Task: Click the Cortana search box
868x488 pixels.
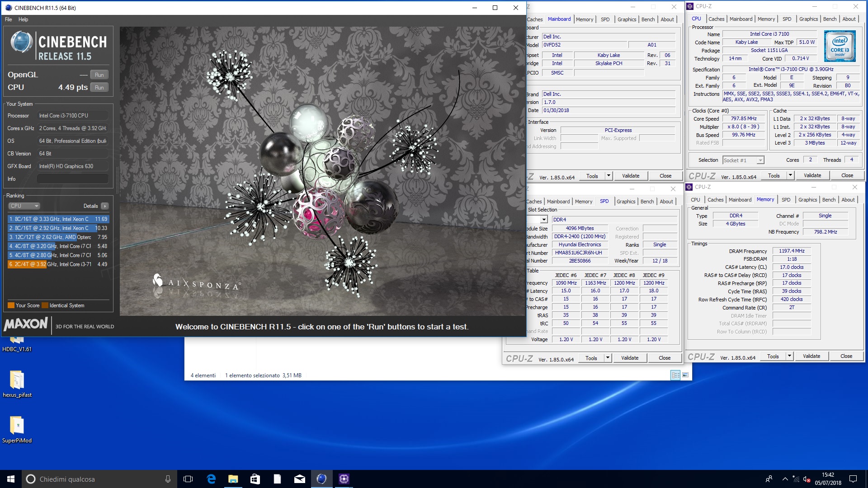Action: (99, 479)
